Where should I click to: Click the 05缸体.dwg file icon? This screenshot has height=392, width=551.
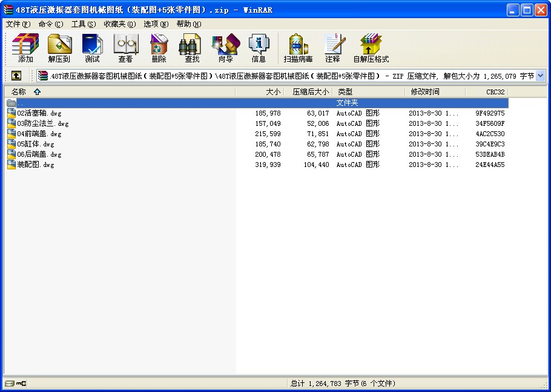point(12,144)
